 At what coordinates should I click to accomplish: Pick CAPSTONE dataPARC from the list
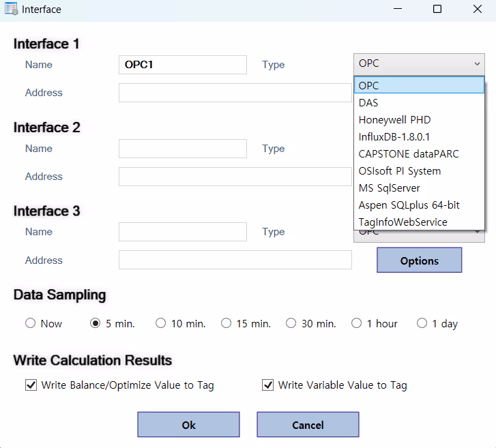(419, 154)
